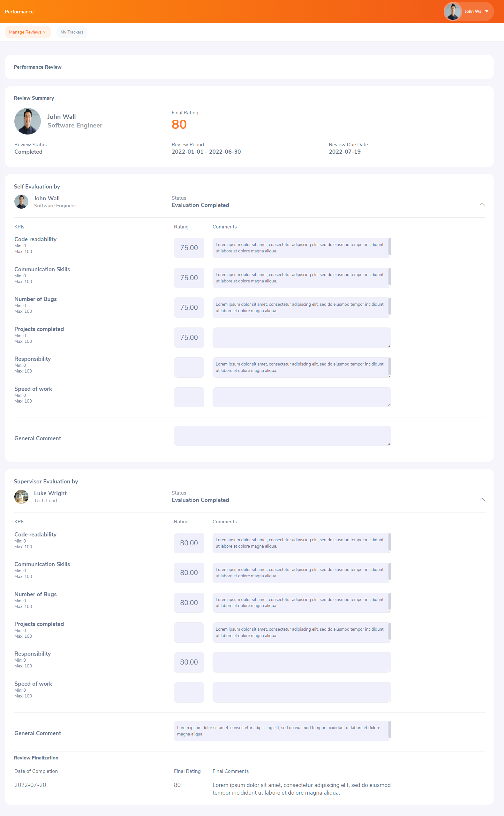Click scrollbar in self Code readability comment
Image resolution: width=504 pixels, height=816 pixels.
(389, 247)
